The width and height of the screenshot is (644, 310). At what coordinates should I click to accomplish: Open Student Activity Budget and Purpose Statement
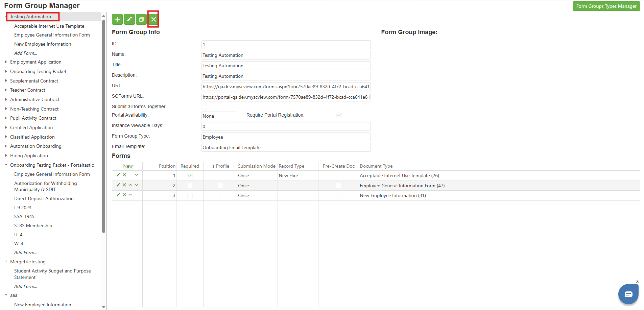coord(52,274)
